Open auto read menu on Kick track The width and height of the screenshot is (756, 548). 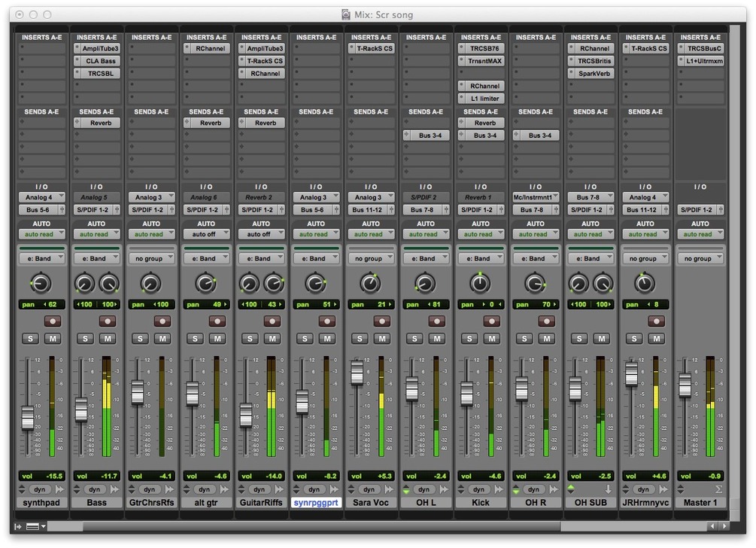coord(481,234)
